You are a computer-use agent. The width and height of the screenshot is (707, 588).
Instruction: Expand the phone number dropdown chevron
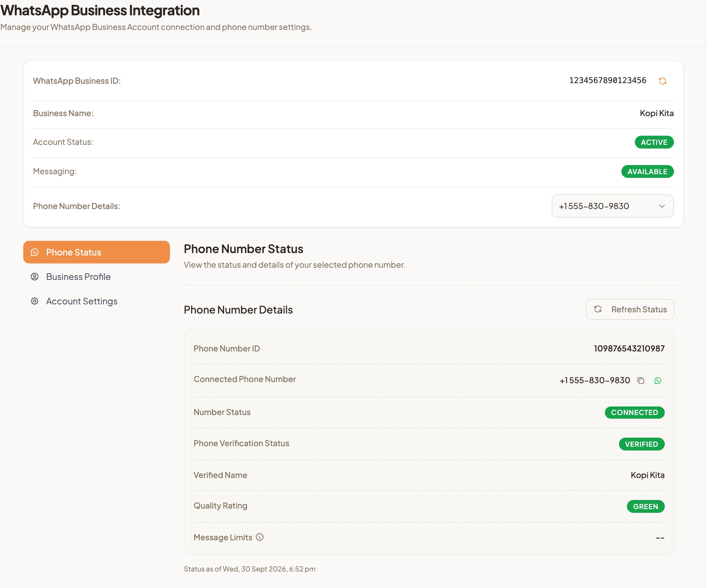pos(662,206)
